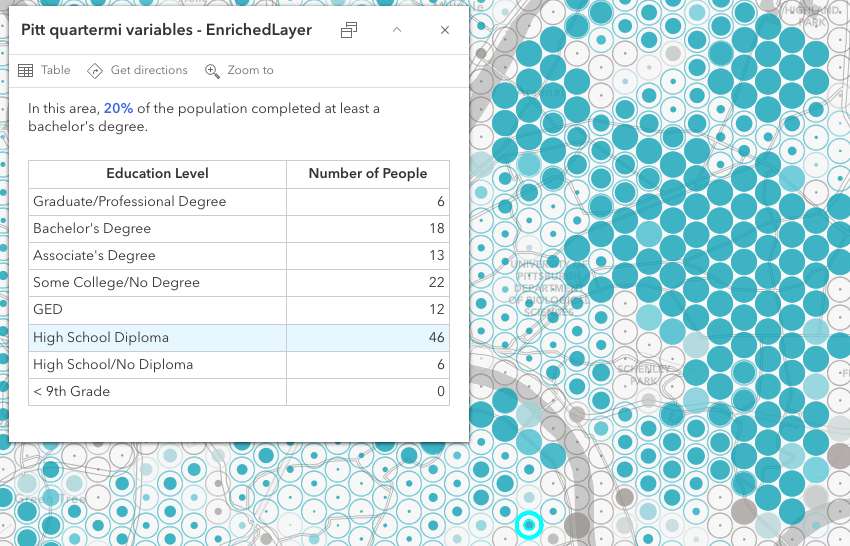Click the Number of People header
850x546 pixels.
(x=367, y=173)
